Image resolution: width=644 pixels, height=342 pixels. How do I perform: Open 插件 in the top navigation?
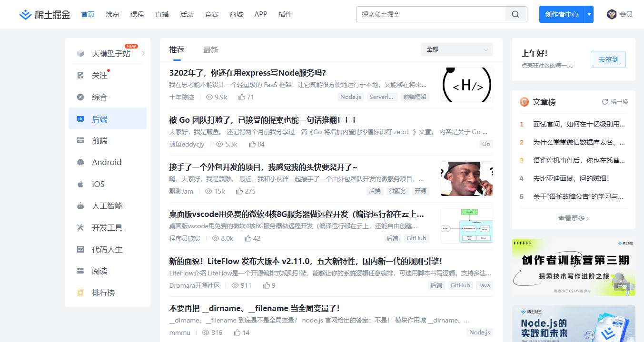pyautogui.click(x=285, y=14)
